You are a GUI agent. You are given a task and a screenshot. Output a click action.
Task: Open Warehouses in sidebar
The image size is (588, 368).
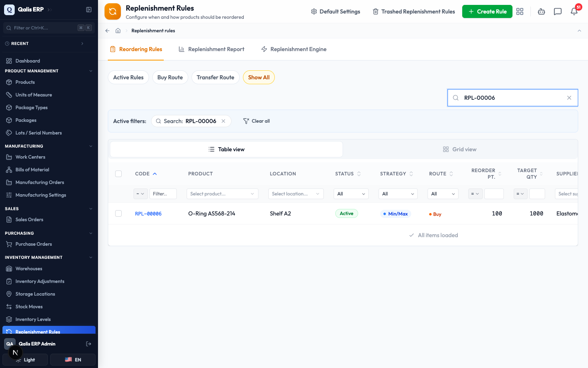tap(49, 269)
